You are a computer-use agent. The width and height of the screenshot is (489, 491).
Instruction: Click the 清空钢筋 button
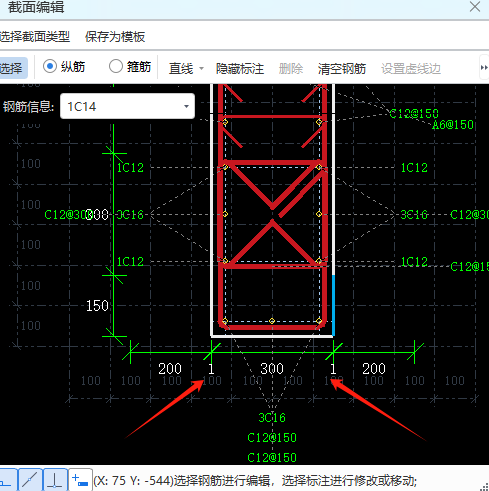pos(342,69)
